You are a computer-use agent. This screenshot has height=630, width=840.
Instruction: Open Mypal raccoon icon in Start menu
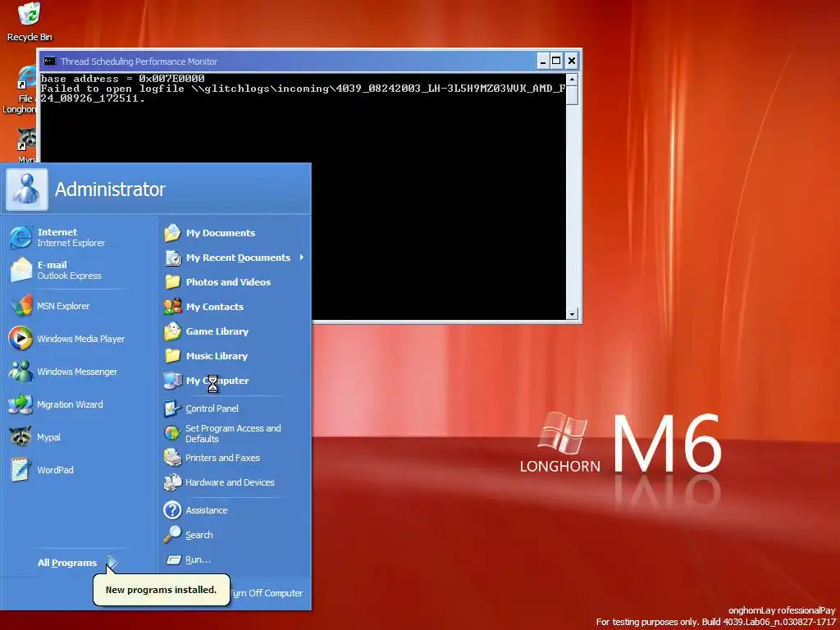point(21,437)
